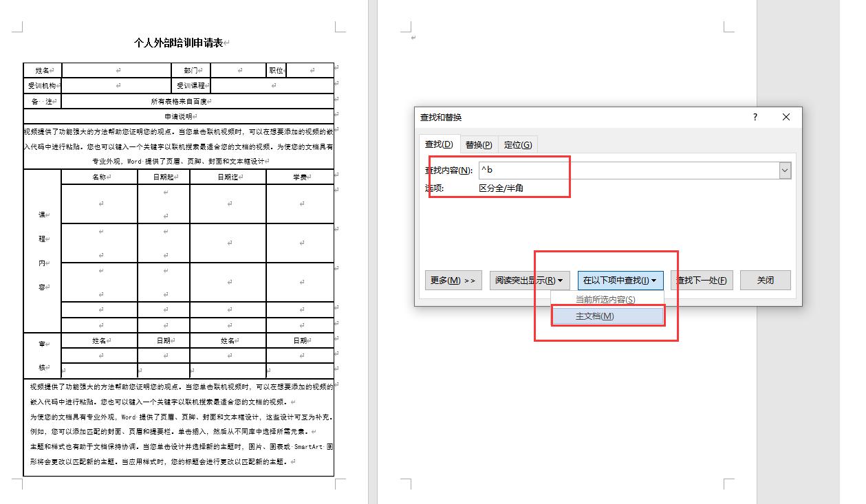The image size is (866, 504).
Task: Click the Help question mark icon
Action: click(x=755, y=118)
